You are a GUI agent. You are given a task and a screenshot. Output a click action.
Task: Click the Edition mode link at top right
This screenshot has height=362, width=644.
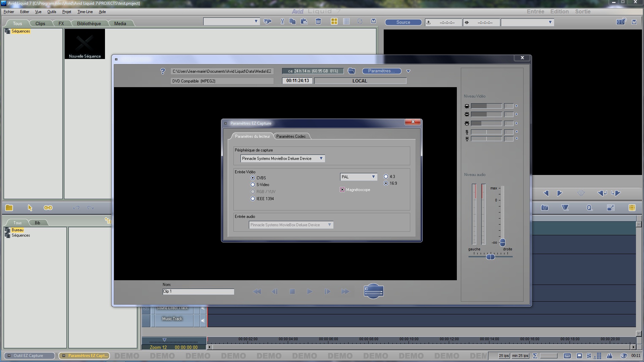[x=559, y=11]
